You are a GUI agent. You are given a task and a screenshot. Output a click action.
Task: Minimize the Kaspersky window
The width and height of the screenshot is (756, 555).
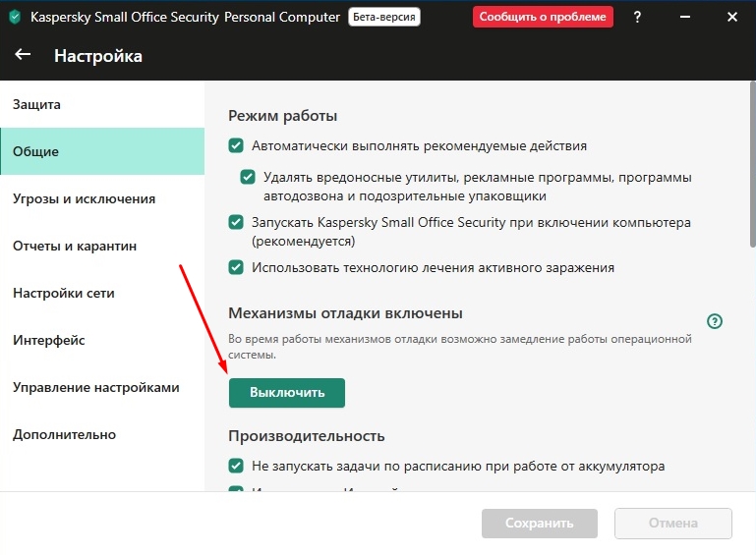[x=684, y=17]
